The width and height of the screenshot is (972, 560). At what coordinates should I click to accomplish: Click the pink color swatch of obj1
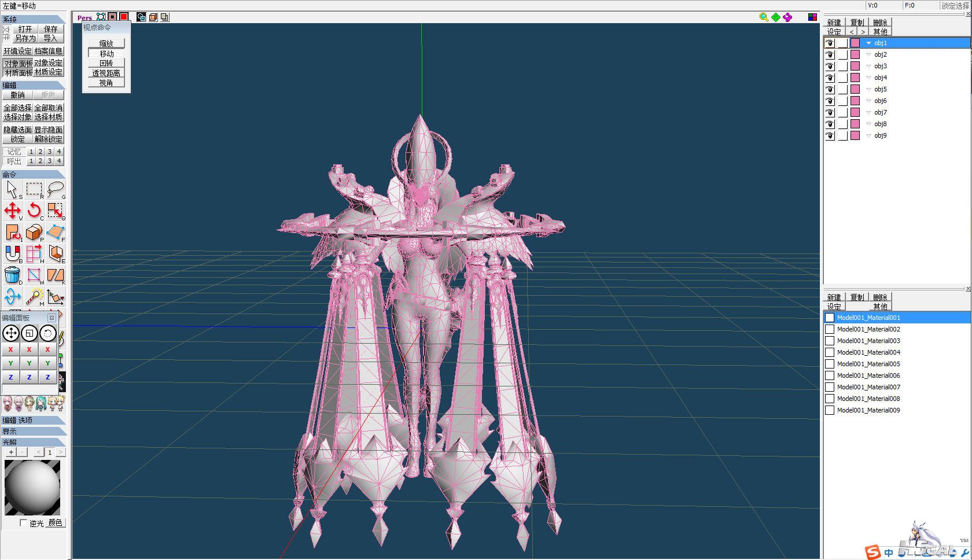coord(855,43)
